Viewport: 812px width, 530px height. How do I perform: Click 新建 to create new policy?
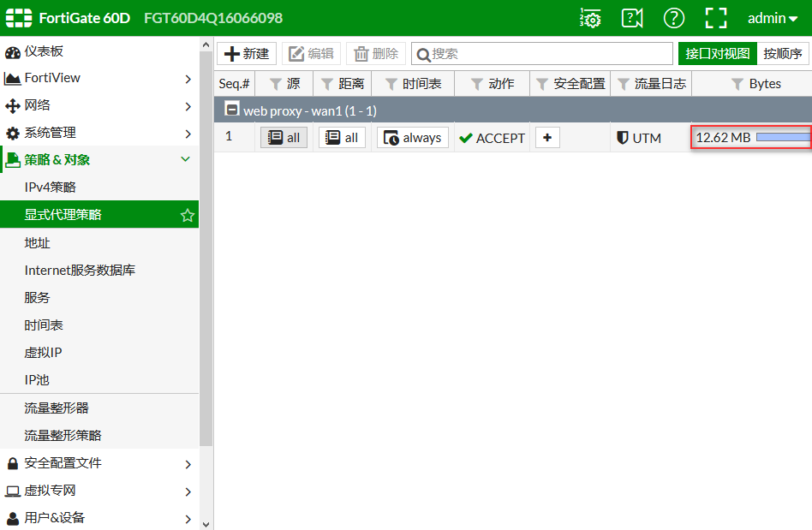[x=247, y=53]
